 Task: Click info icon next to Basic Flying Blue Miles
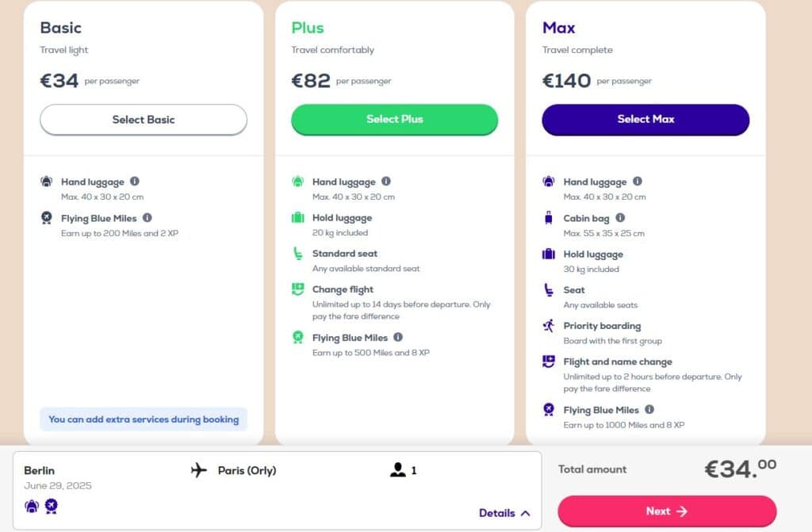[147, 218]
